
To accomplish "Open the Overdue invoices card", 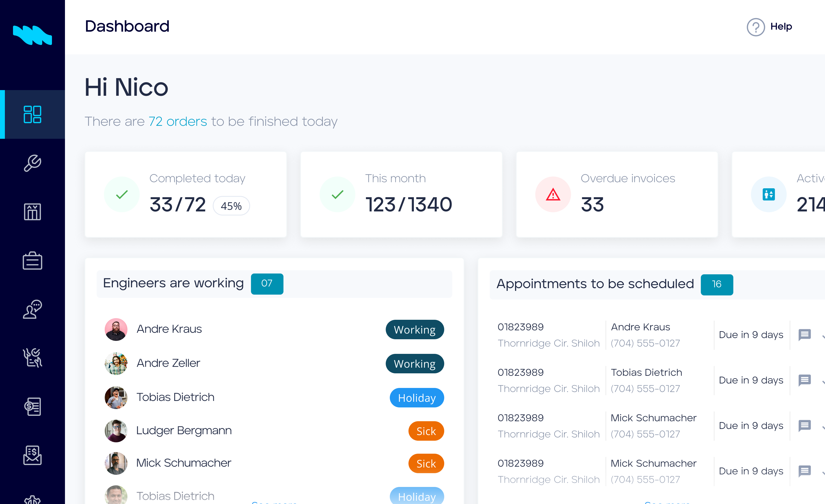I will point(617,195).
